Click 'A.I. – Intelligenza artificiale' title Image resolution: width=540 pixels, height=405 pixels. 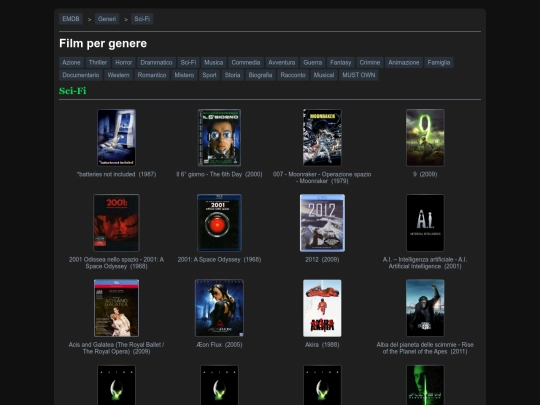click(425, 263)
